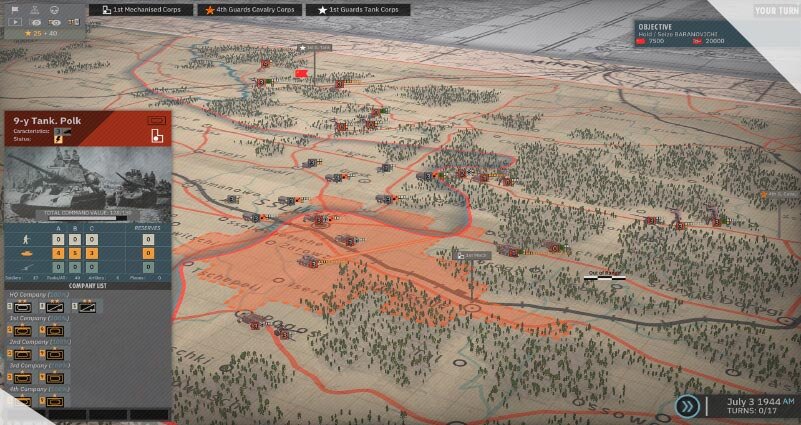This screenshot has width=801, height=425.
Task: Click the artillery Reserves cell
Action: click(148, 267)
